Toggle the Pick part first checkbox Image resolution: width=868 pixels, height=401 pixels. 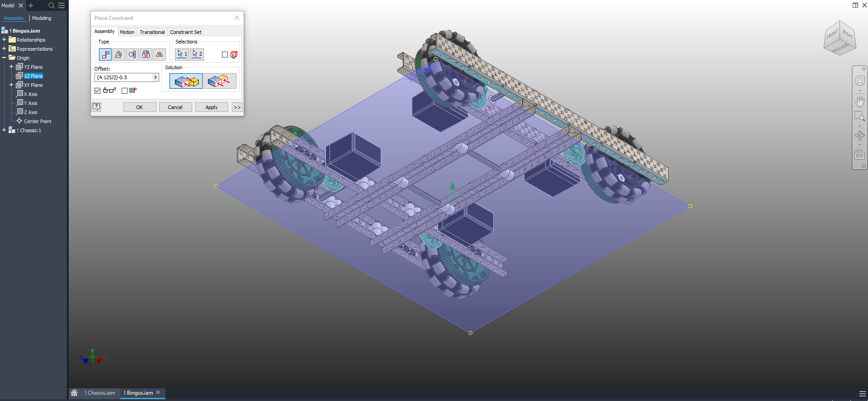[225, 55]
